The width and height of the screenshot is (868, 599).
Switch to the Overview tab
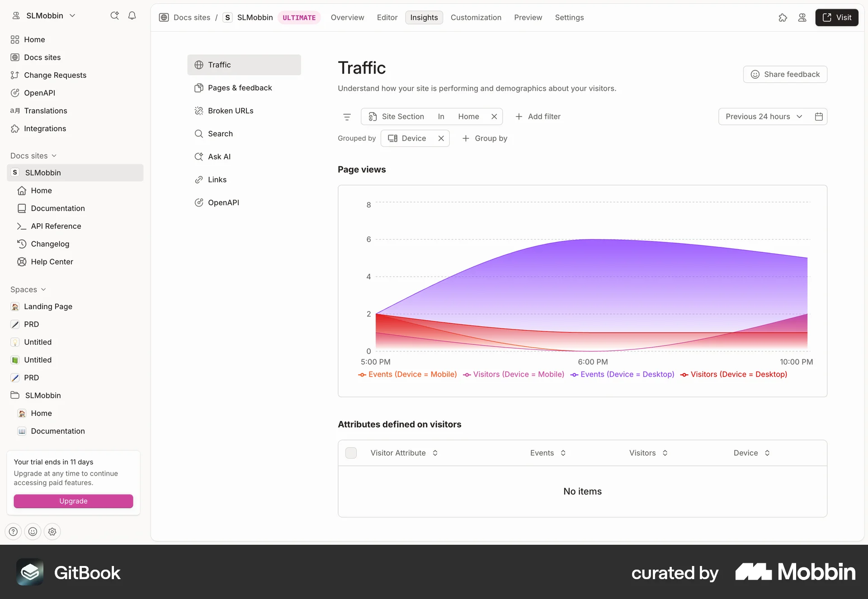pos(347,18)
